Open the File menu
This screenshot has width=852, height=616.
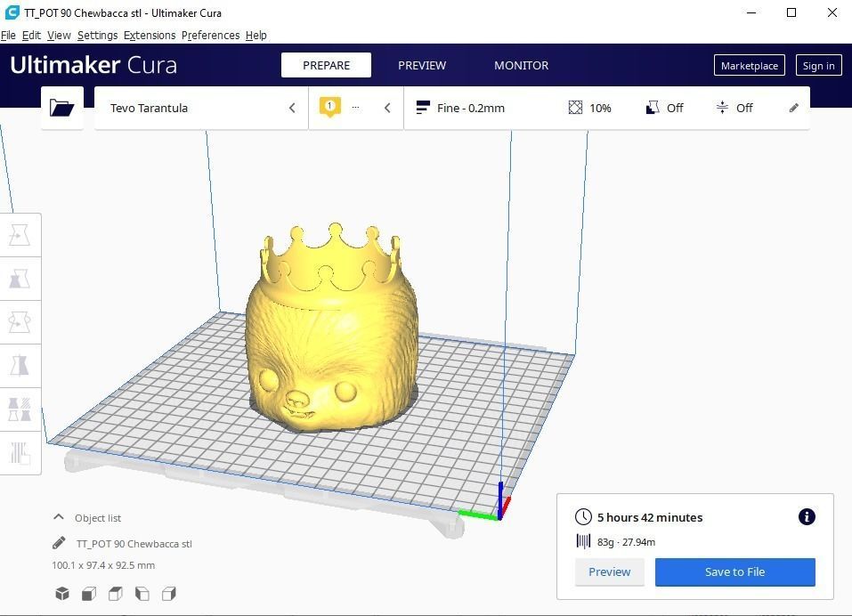(x=8, y=36)
